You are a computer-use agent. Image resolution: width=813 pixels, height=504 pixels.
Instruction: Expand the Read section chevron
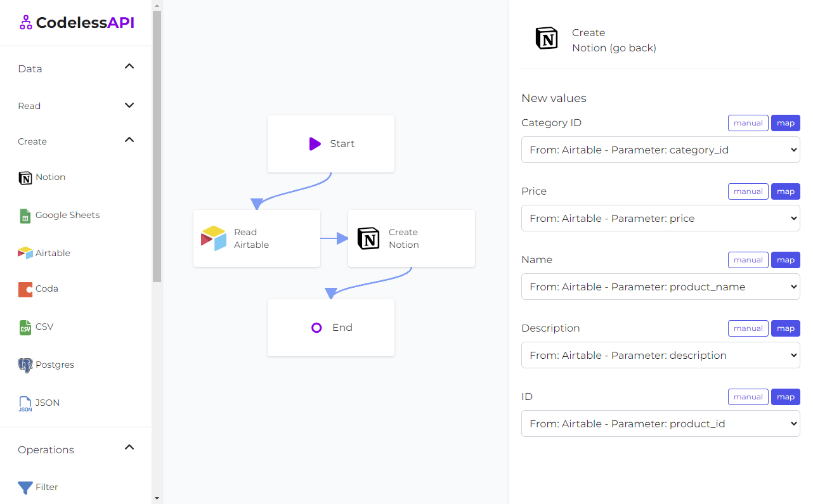pyautogui.click(x=129, y=105)
